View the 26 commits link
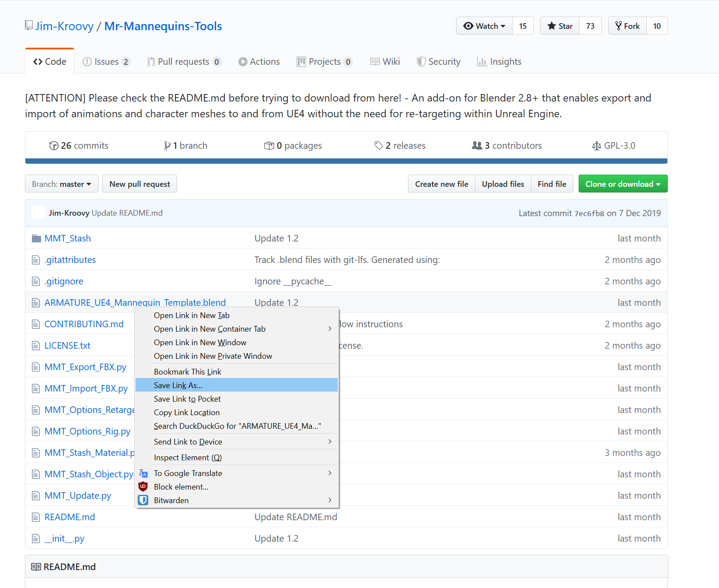The width and height of the screenshot is (719, 588). (x=79, y=146)
